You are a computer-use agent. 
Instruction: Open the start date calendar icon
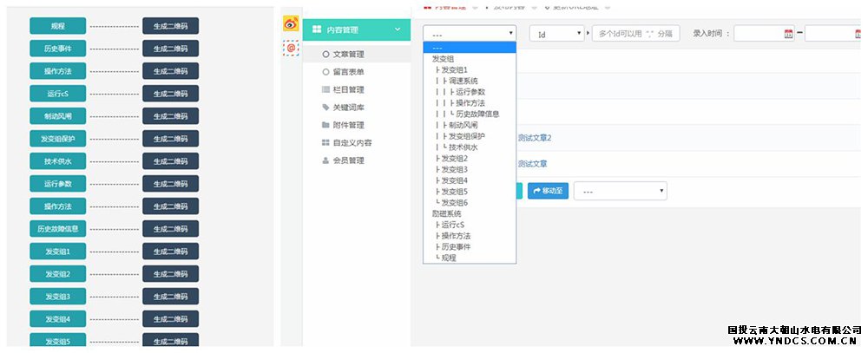[x=788, y=34]
